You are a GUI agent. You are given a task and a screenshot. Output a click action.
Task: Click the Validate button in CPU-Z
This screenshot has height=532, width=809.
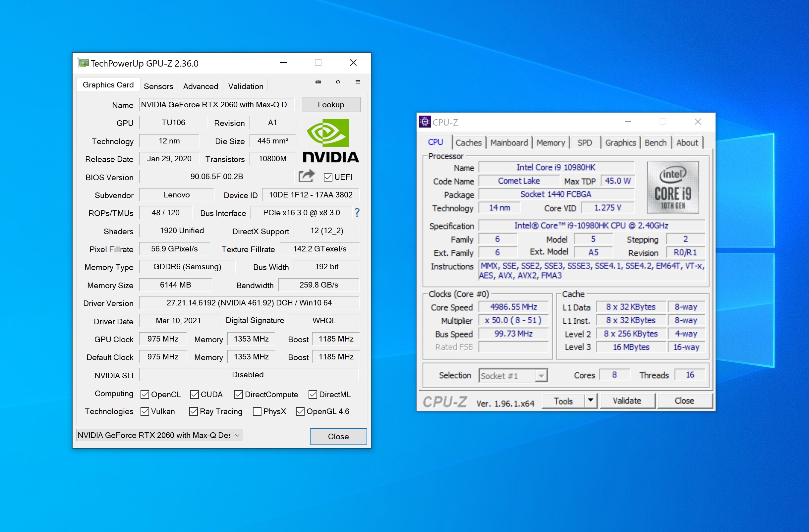click(x=627, y=401)
